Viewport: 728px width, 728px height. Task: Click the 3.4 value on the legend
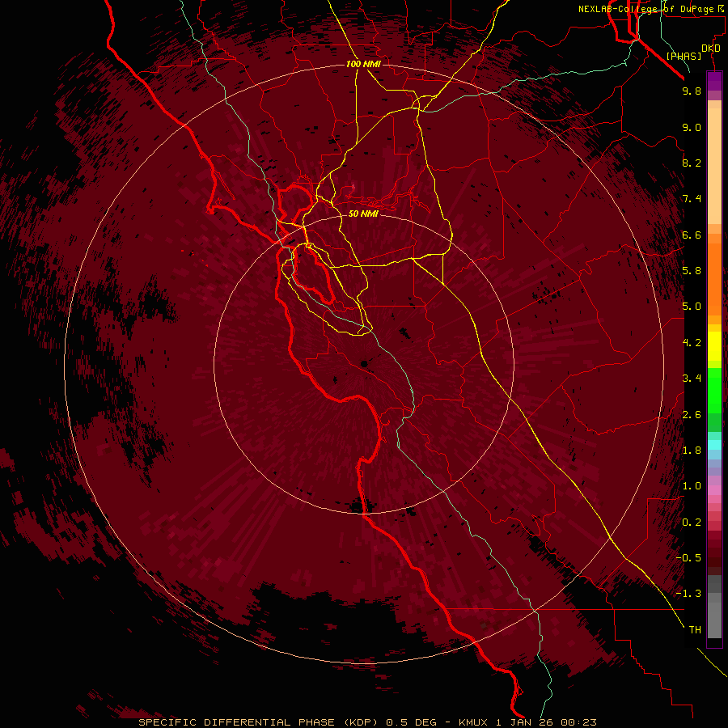[692, 378]
